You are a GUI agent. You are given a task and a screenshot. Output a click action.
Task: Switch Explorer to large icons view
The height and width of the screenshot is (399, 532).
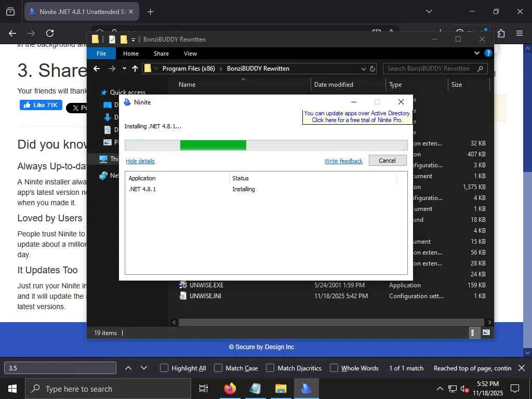tap(486, 332)
